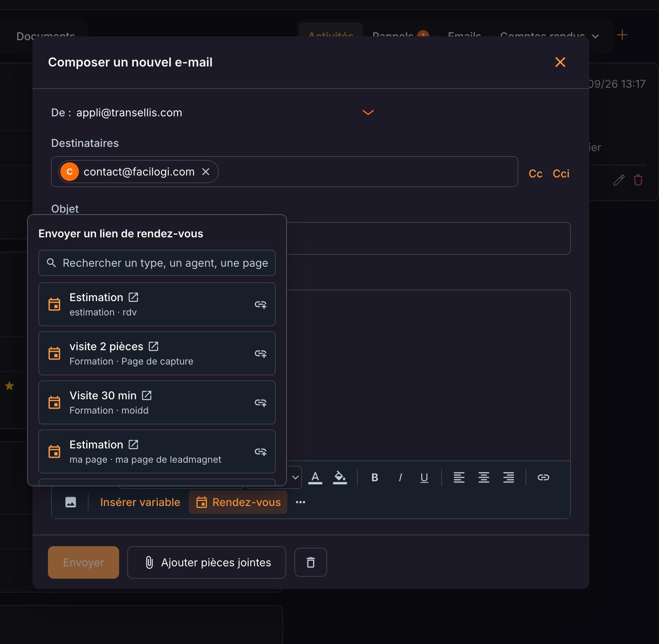Expand the sender address dropdown
The height and width of the screenshot is (644, 659).
(368, 112)
